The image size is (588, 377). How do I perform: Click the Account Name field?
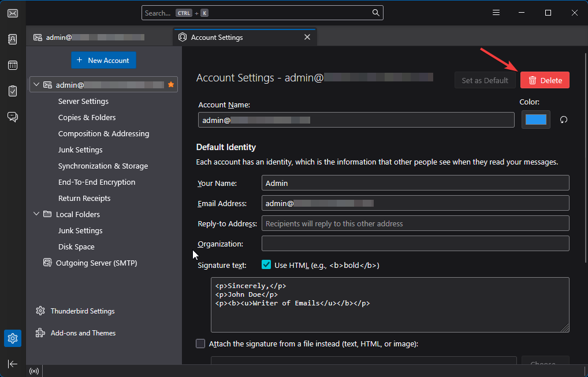(356, 120)
